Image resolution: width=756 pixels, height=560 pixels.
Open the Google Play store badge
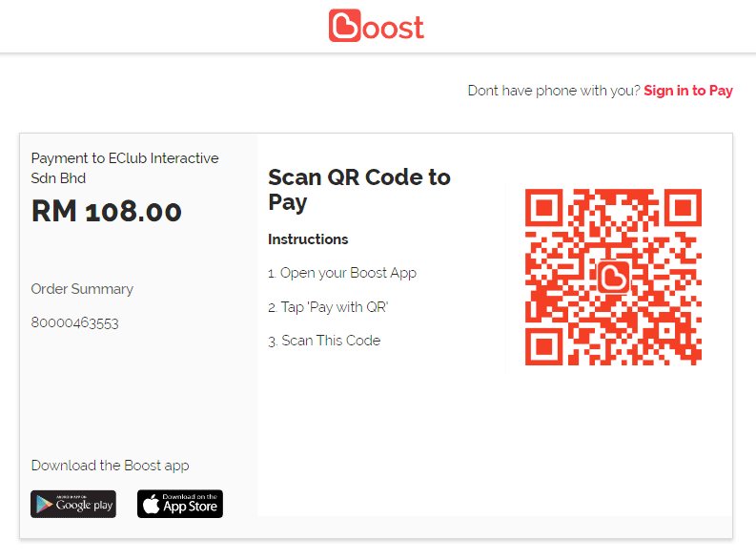(x=73, y=504)
